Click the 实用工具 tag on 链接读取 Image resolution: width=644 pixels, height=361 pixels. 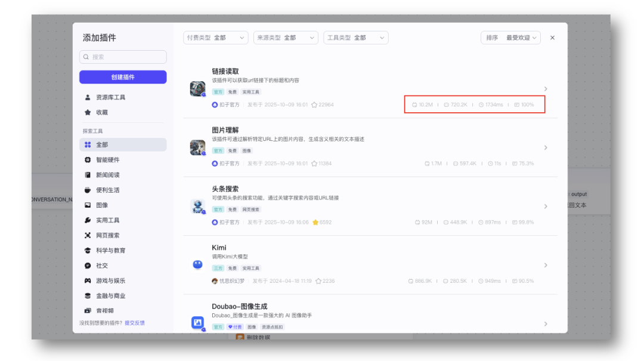pos(250,92)
